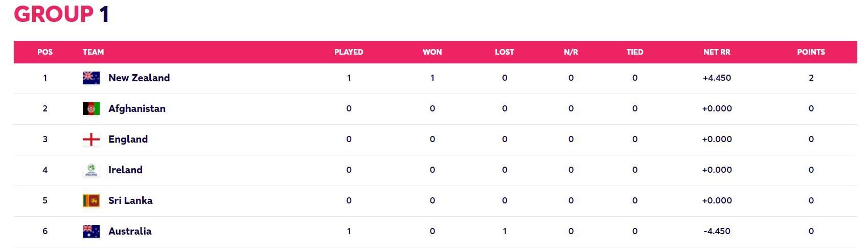Click the NET RR column header
This screenshot has height=252, width=868.
717,52
